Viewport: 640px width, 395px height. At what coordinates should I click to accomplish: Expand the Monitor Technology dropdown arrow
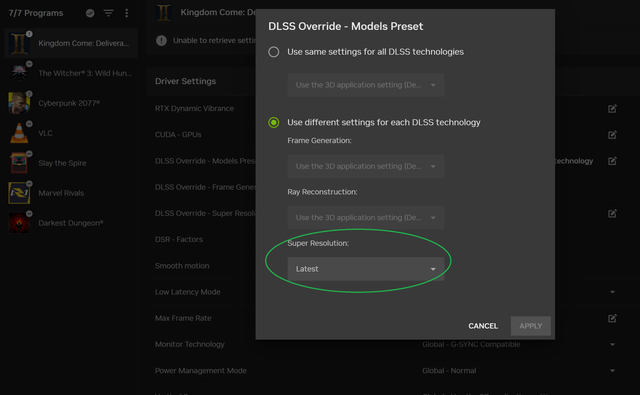(x=612, y=344)
